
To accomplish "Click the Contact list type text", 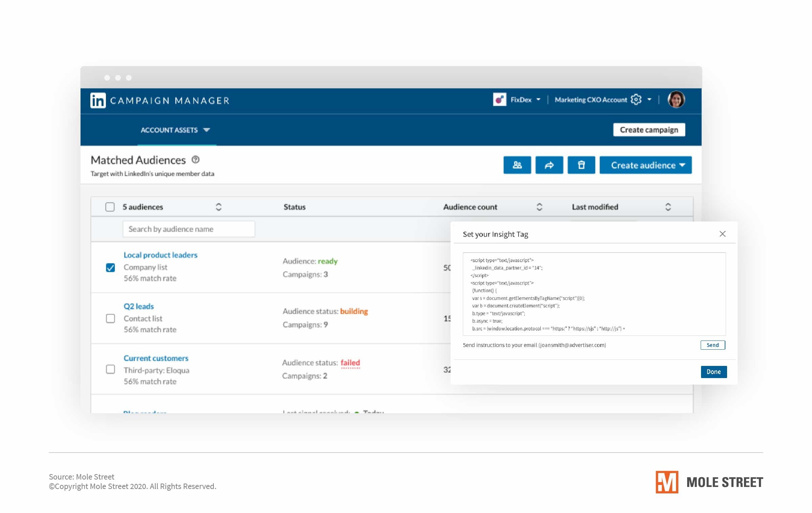I will click(x=143, y=319).
